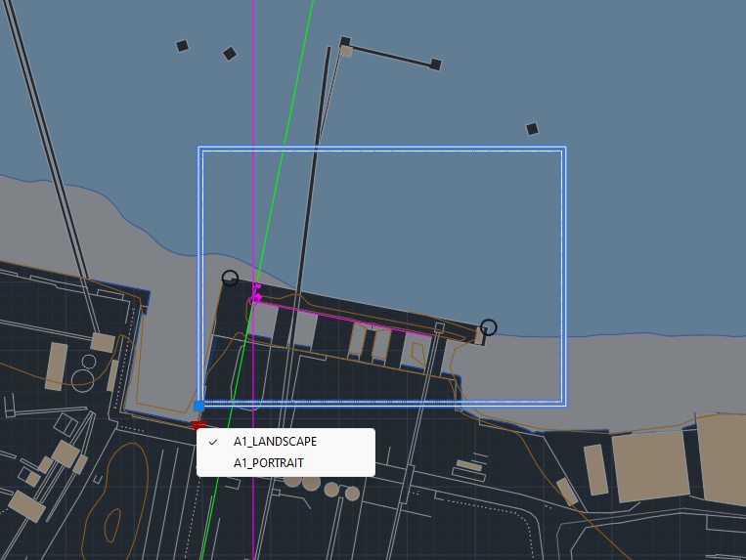
Task: Select the large tan building at right
Action: pos(650,466)
